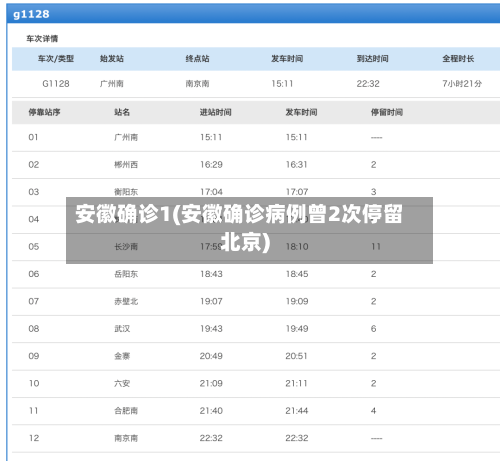
Task: Click the 18:43 arrival time
Action: (211, 274)
